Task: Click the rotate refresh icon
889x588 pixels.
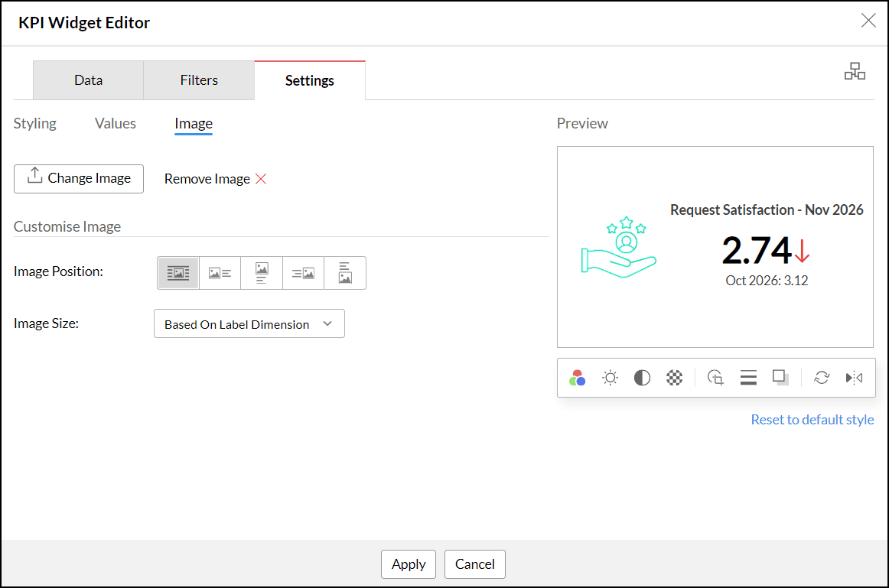Action: 822,378
